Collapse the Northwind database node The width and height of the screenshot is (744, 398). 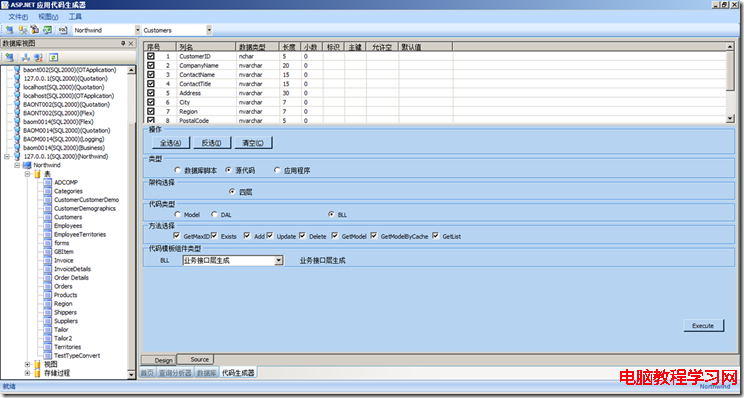[x=17, y=165]
